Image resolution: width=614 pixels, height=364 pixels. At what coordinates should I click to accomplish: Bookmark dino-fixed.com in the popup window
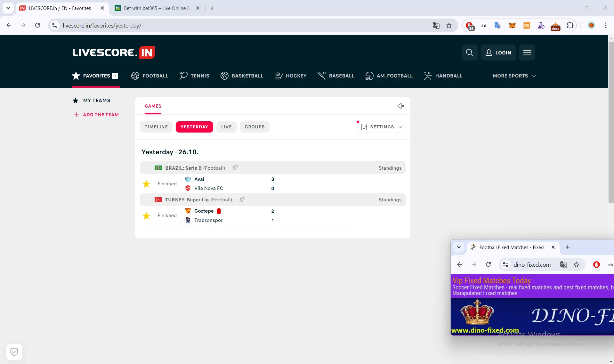(577, 264)
